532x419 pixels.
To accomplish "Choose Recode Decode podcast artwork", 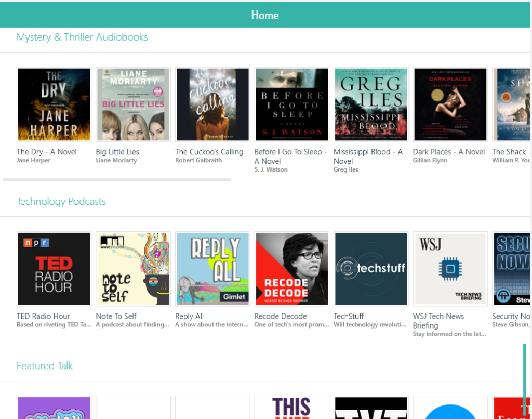I will pos(292,269).
